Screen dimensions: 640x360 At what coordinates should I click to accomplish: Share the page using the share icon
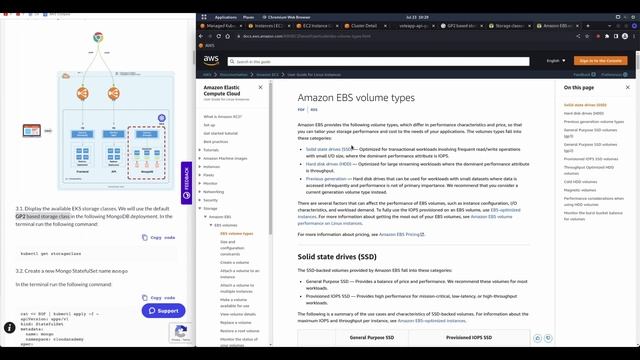(578, 36)
